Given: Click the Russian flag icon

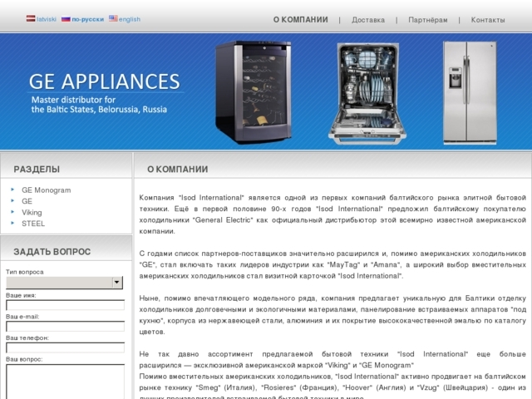Looking at the screenshot, I should pyautogui.click(x=66, y=19).
